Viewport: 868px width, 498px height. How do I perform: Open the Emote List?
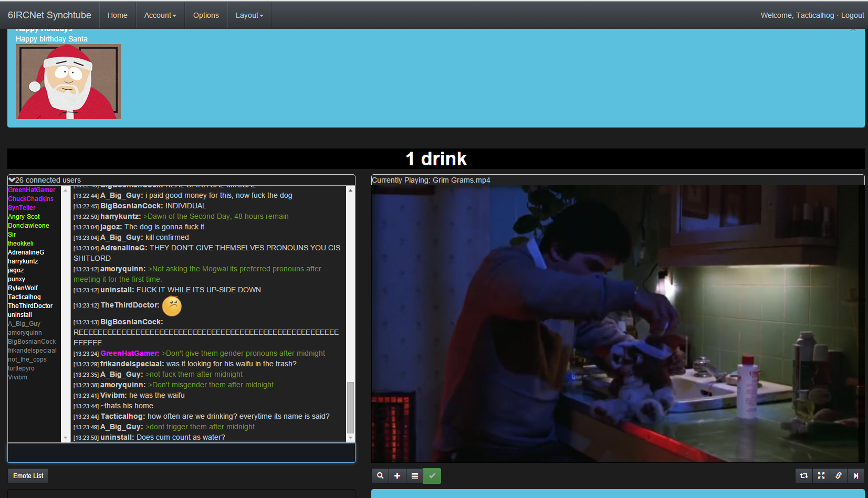tap(28, 476)
